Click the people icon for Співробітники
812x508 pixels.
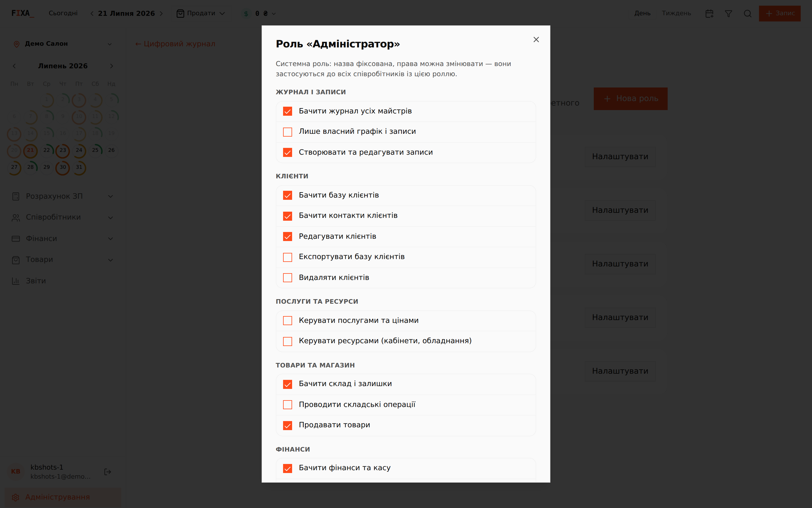tap(16, 218)
